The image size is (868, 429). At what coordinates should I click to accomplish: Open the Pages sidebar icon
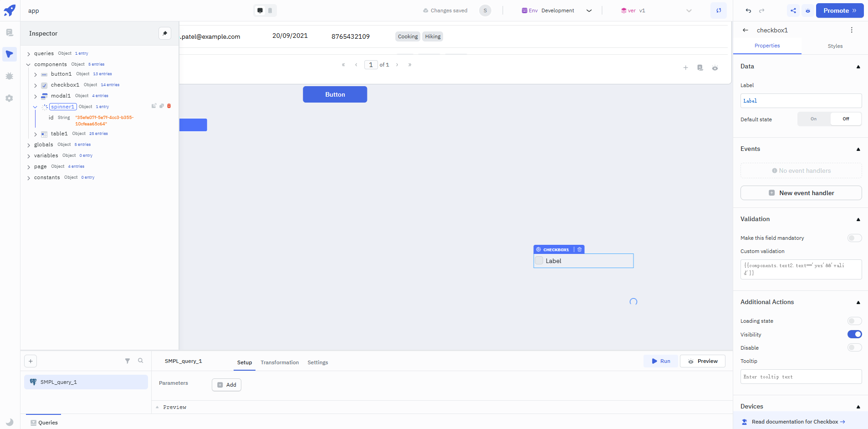(x=10, y=32)
